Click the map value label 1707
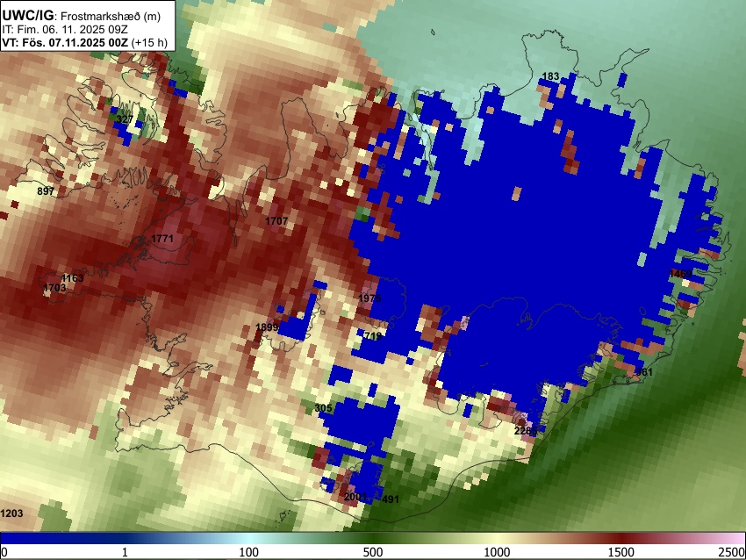Viewport: 746px width, 560px height. [x=276, y=221]
